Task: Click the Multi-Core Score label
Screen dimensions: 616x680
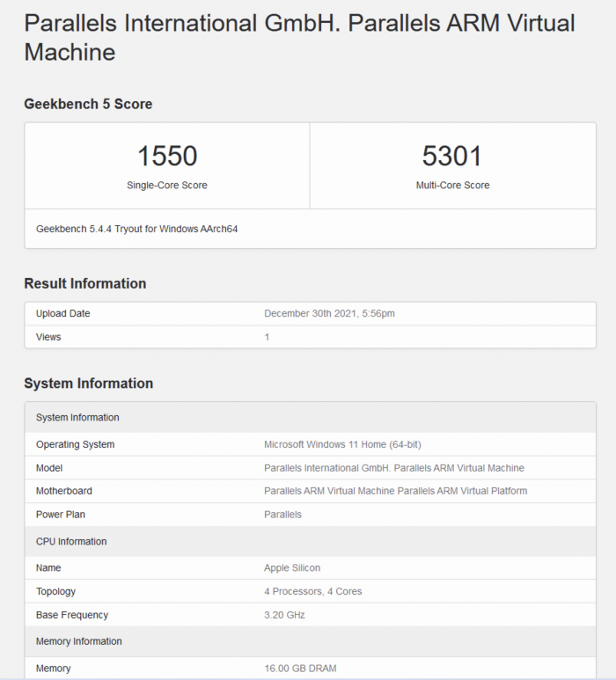Action: pos(452,186)
